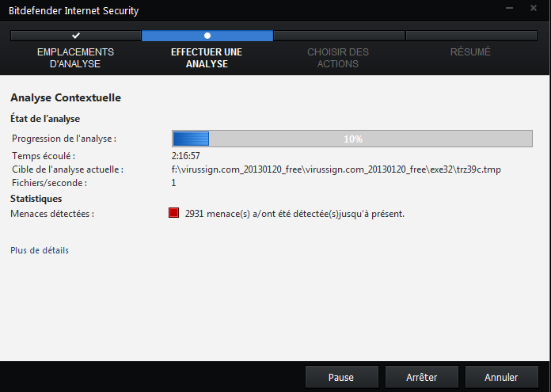Image resolution: width=551 pixels, height=392 pixels.
Task: Click the detected threats count text
Action: pyautogui.click(x=294, y=214)
